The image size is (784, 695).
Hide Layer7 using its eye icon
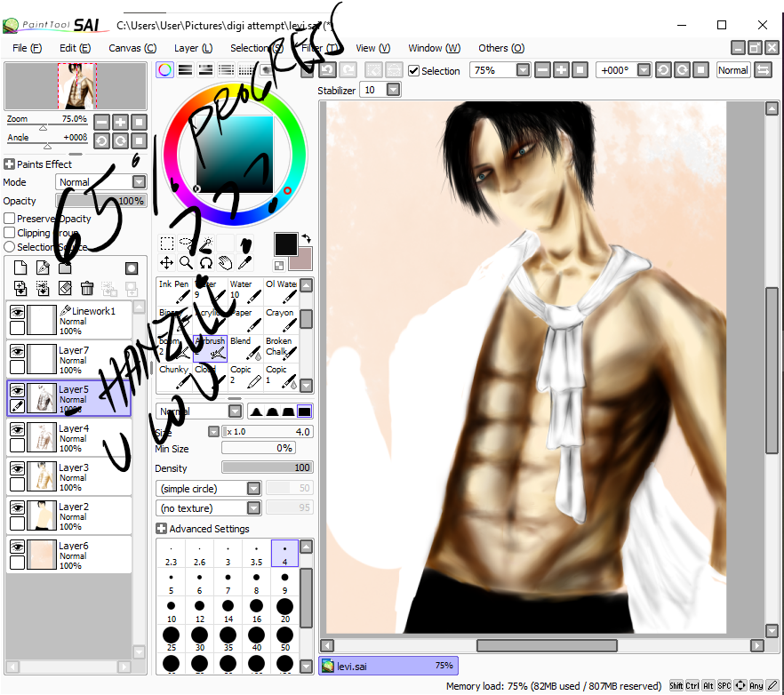point(18,352)
